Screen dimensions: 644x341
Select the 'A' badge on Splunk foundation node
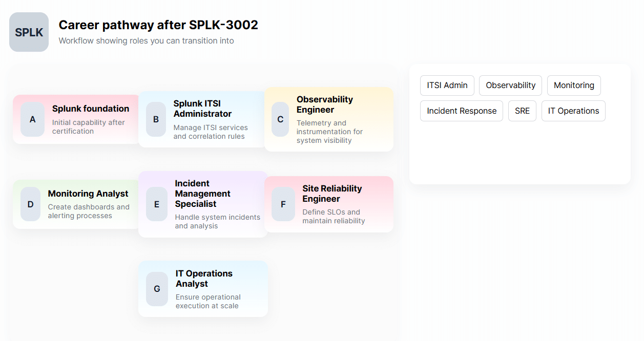coord(32,119)
